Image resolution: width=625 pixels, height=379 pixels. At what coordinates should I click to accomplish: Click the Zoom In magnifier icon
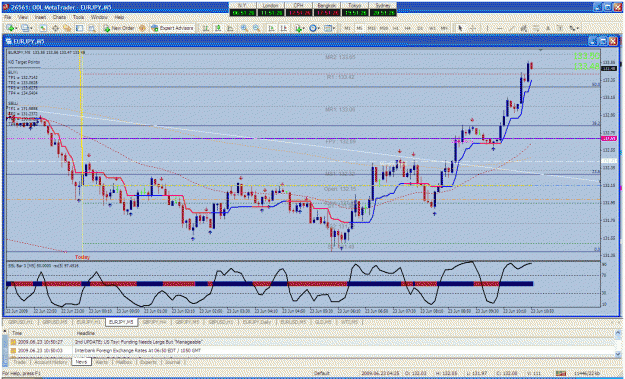click(x=244, y=28)
